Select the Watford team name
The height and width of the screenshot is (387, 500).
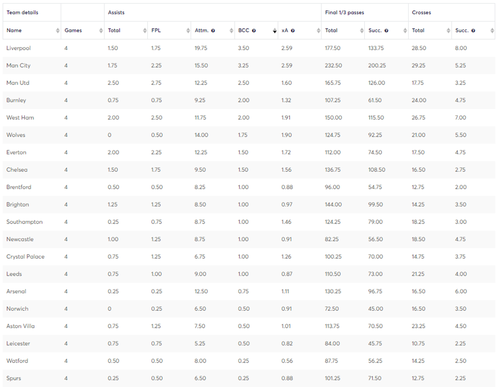[17, 361]
